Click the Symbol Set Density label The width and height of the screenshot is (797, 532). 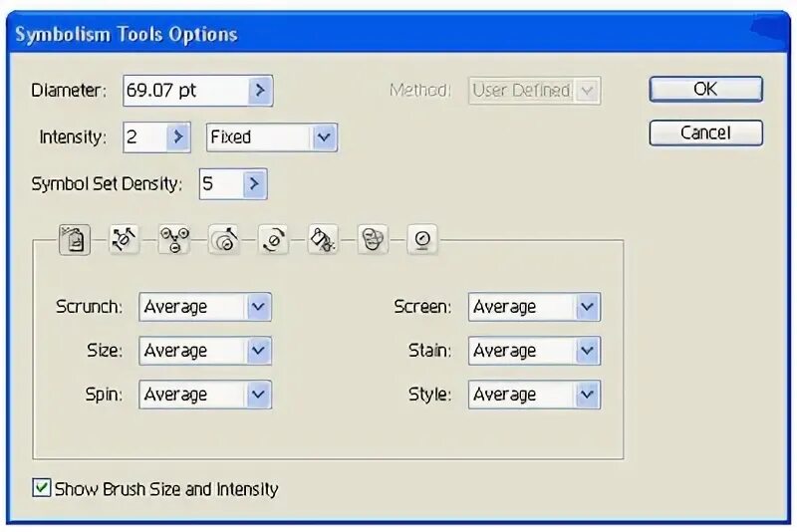107,183
